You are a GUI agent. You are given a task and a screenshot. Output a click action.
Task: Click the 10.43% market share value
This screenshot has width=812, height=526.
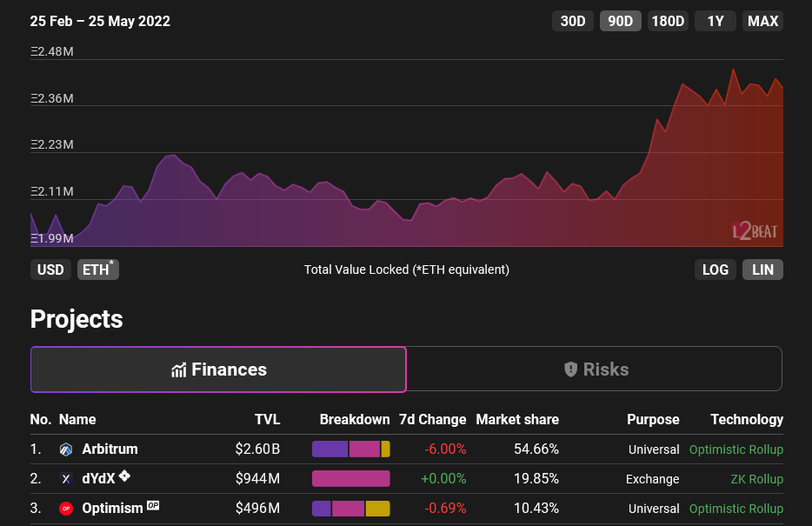coord(536,508)
